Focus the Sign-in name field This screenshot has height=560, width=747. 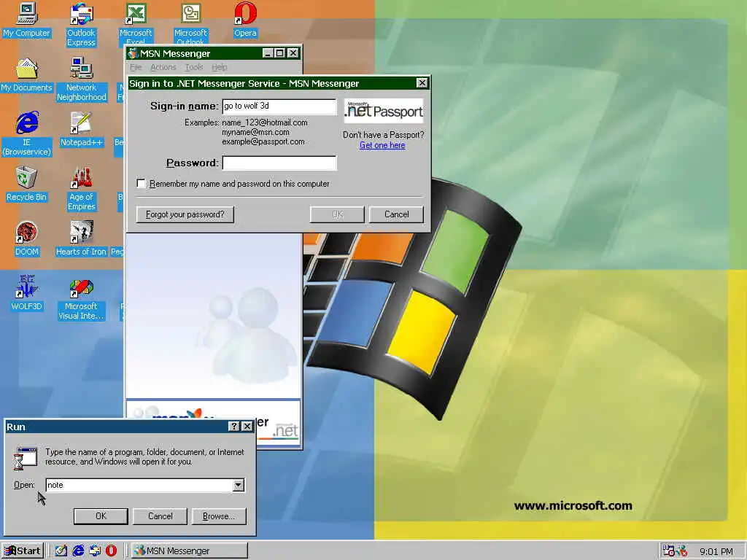tap(279, 106)
